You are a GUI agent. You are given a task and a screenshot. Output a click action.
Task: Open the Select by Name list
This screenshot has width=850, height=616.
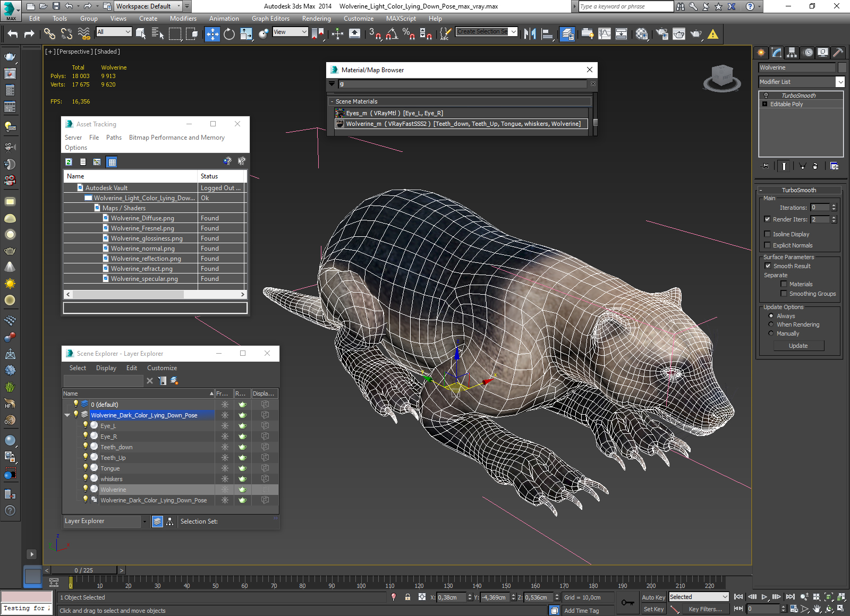click(157, 33)
